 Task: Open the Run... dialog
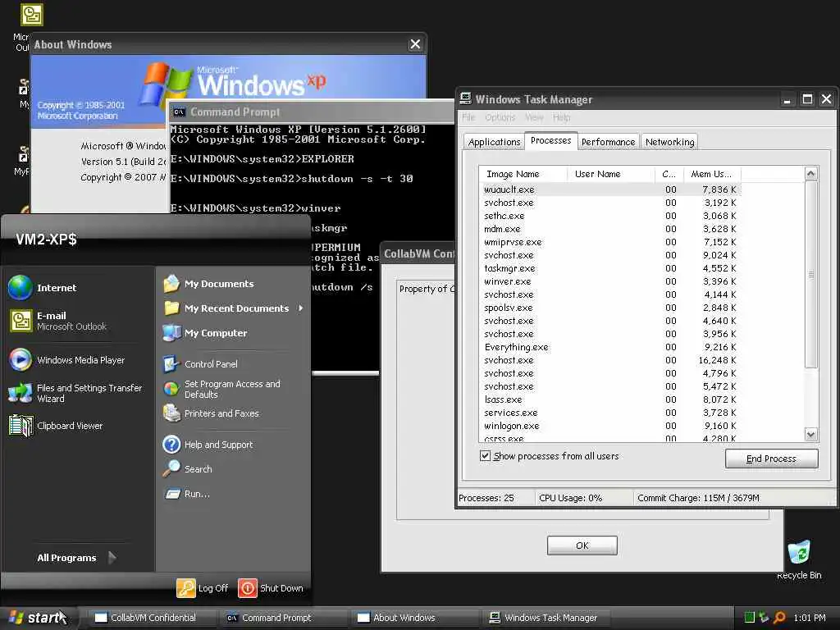coord(186,494)
